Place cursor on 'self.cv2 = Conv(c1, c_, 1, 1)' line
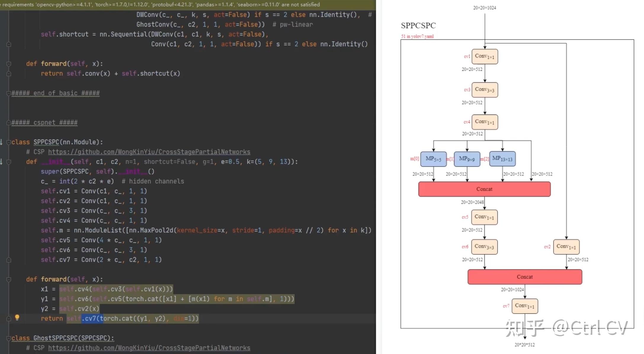Viewport: 644px width, 354px height. [94, 201]
